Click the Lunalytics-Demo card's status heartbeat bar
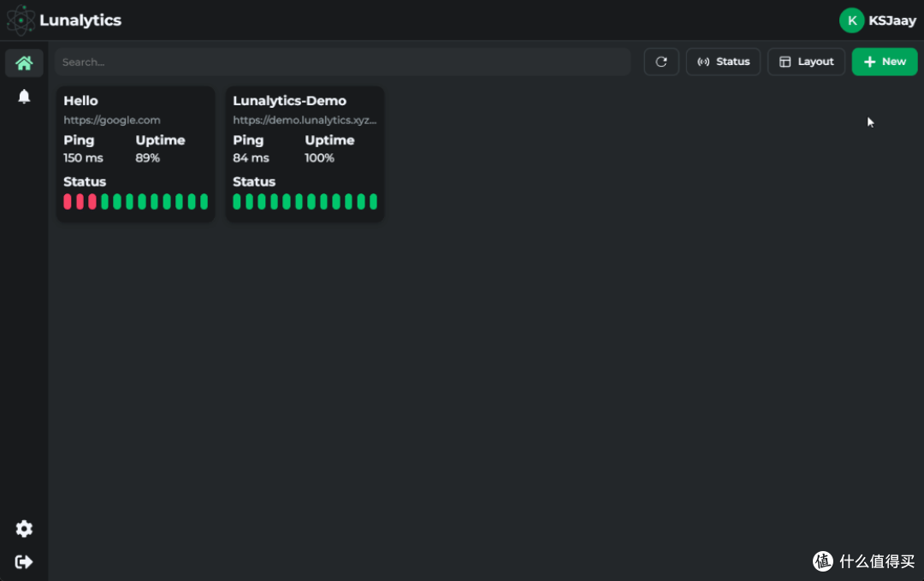Screen dimensions: 924x581 click(305, 202)
